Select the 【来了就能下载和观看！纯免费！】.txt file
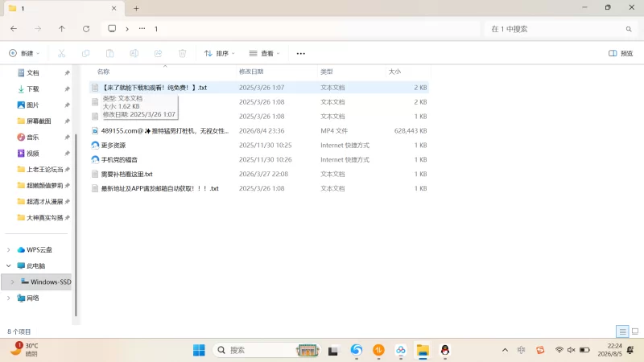The height and width of the screenshot is (362, 644). pyautogui.click(x=259, y=88)
